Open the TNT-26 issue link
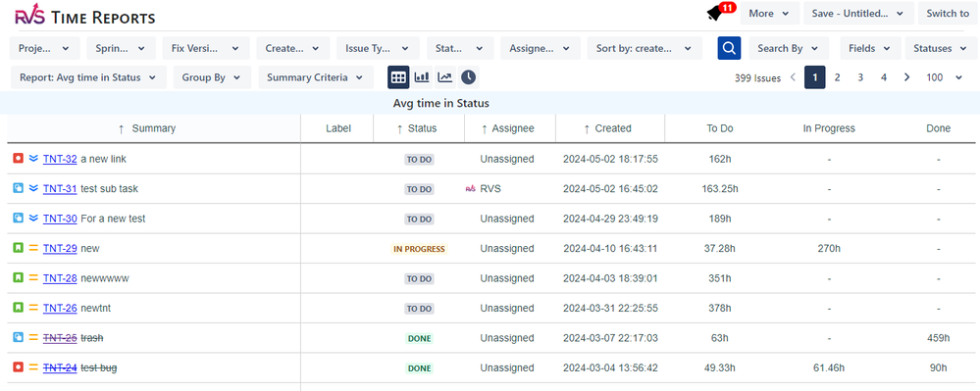This screenshot has width=980, height=391. (60, 308)
